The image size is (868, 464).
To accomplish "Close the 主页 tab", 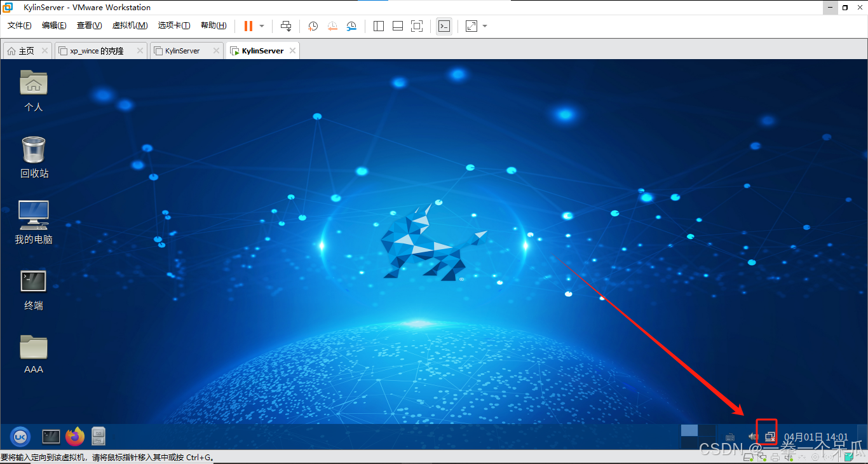I will (44, 51).
